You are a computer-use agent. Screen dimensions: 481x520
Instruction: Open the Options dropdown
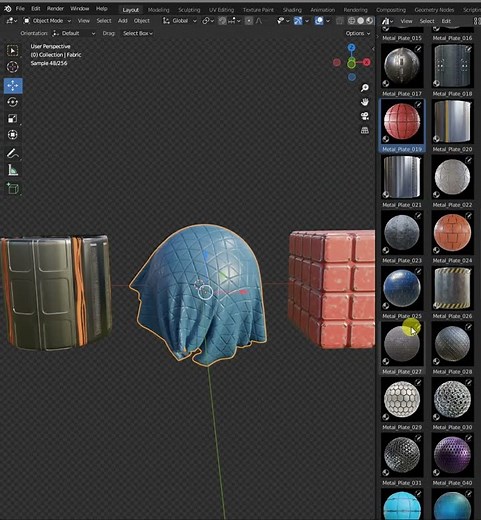pos(358,33)
